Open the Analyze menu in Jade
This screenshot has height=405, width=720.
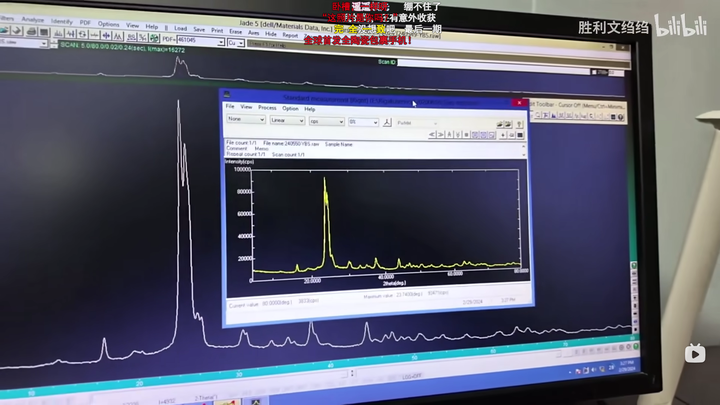tap(33, 20)
